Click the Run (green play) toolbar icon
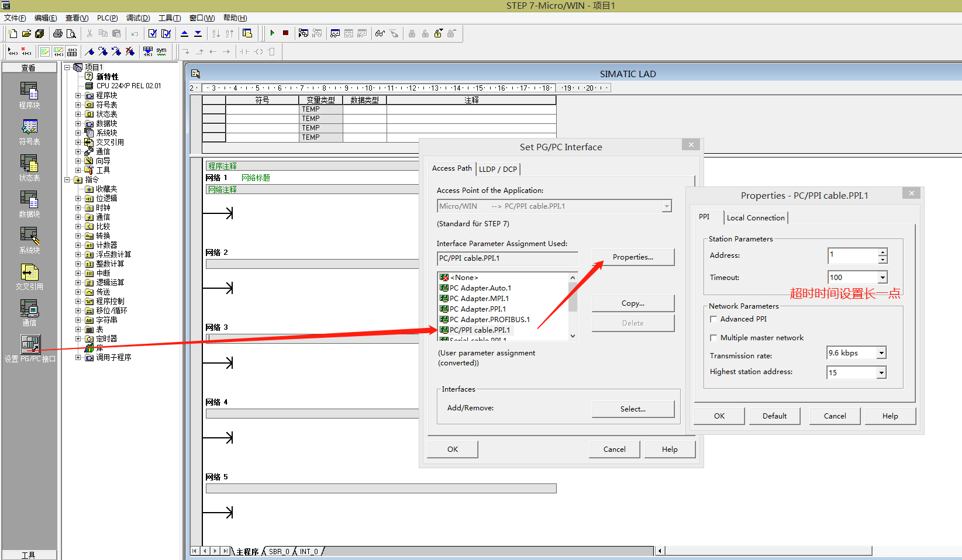Image resolution: width=962 pixels, height=560 pixels. (x=273, y=33)
